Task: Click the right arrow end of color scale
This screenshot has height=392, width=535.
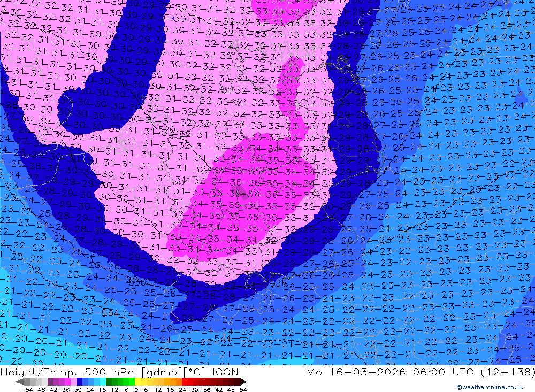Action: [243, 382]
